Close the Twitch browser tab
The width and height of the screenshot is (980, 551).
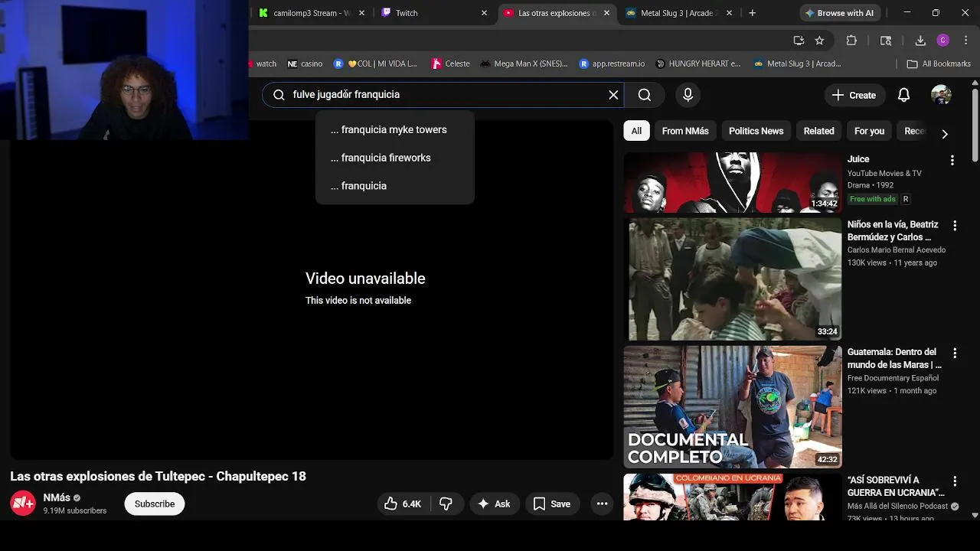click(484, 13)
